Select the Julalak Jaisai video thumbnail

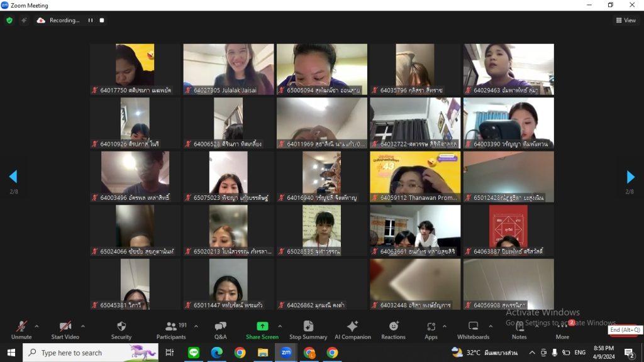(228, 69)
